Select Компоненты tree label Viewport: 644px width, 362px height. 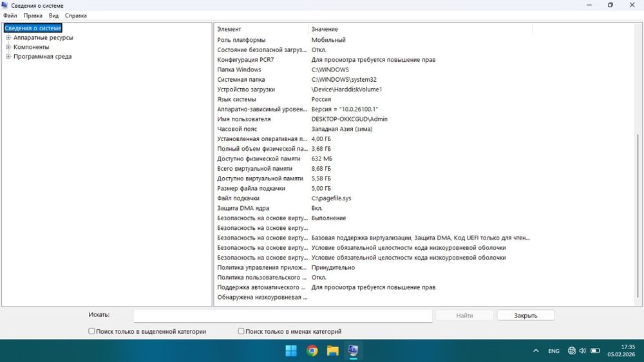click(31, 47)
